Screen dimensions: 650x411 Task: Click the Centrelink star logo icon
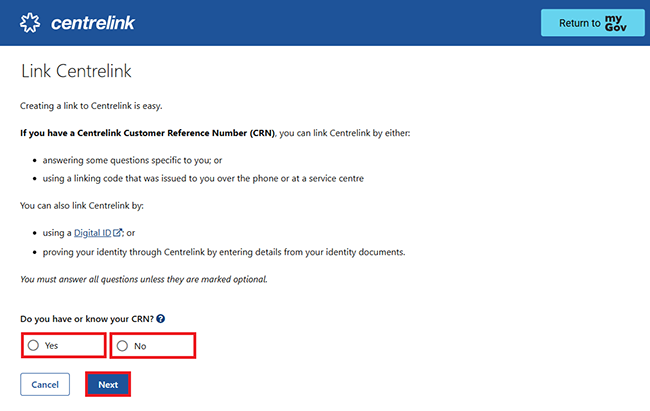click(31, 22)
